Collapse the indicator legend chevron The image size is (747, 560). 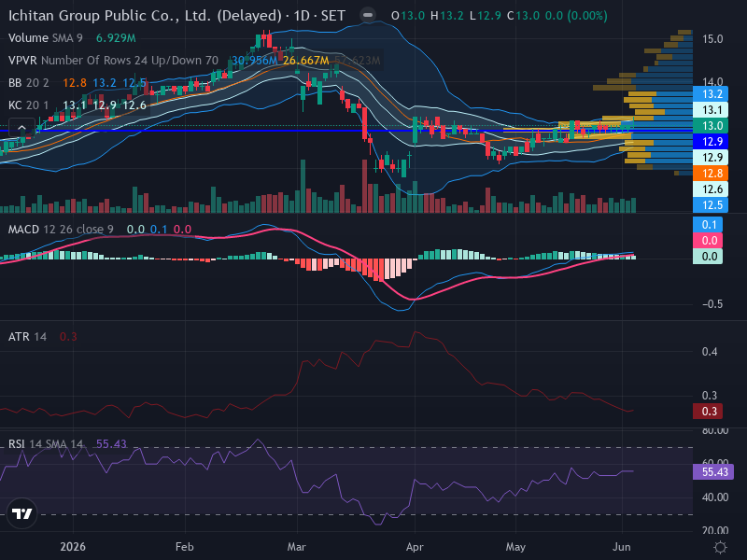pos(21,128)
